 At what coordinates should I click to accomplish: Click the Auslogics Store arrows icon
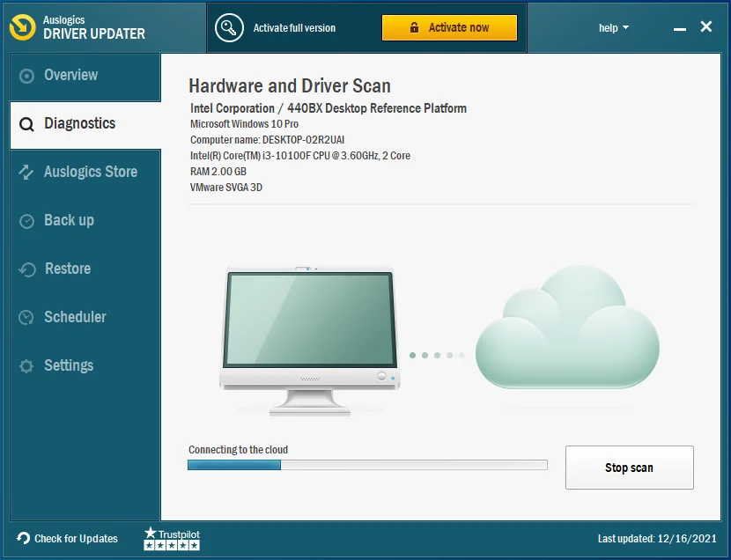coord(26,172)
